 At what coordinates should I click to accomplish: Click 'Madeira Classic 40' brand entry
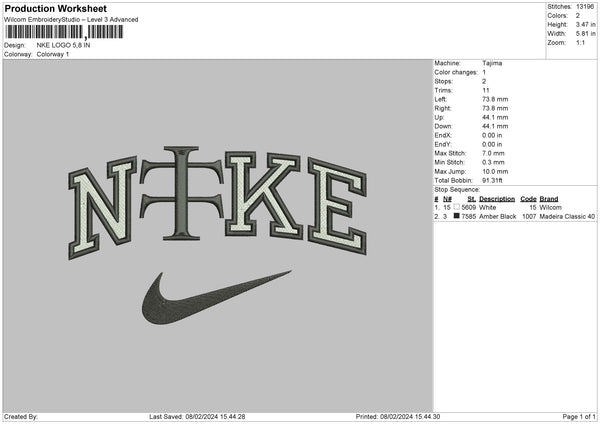click(x=567, y=217)
